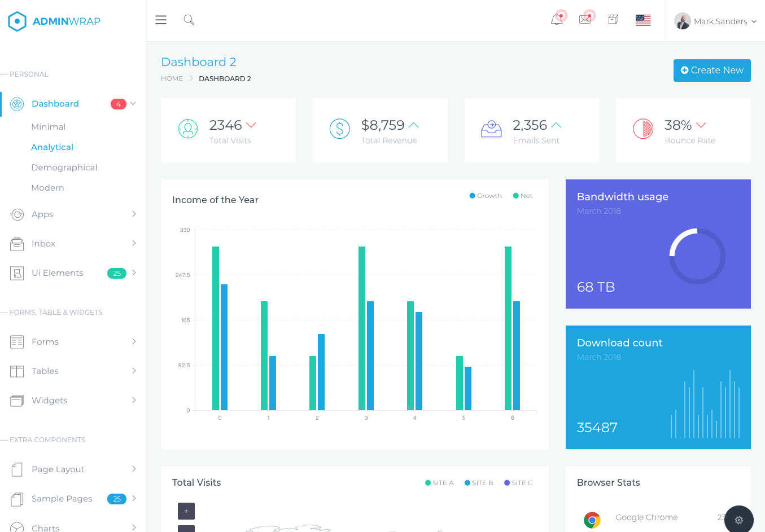765x532 pixels.
Task: Click the Total Visits user icon
Action: point(188,129)
